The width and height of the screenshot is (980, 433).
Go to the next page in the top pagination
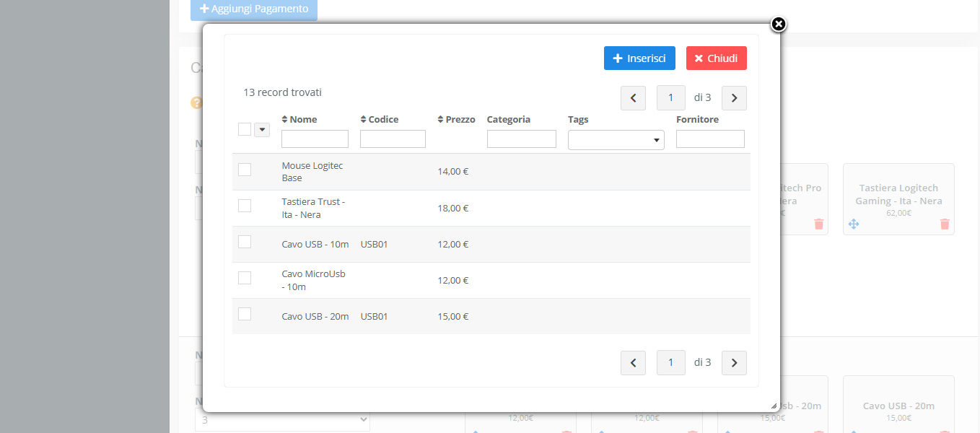coord(734,98)
